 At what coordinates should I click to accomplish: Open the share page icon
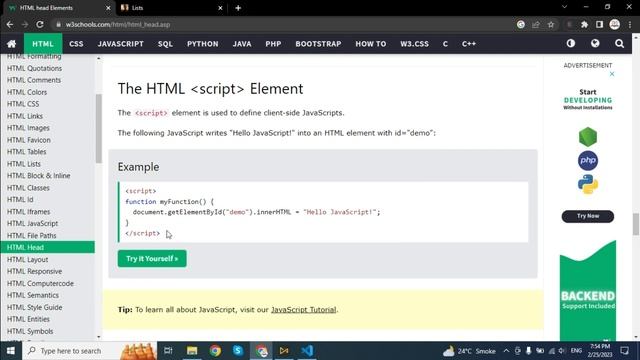pos(536,24)
